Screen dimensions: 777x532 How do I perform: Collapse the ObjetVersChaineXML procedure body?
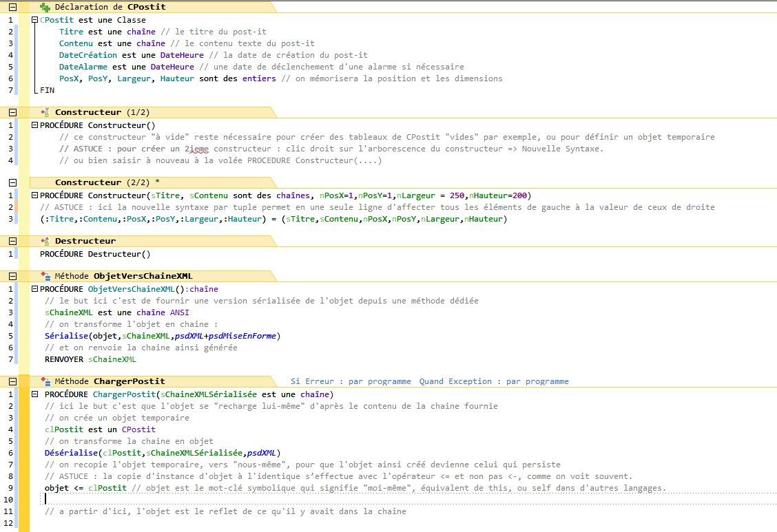pyautogui.click(x=33, y=288)
